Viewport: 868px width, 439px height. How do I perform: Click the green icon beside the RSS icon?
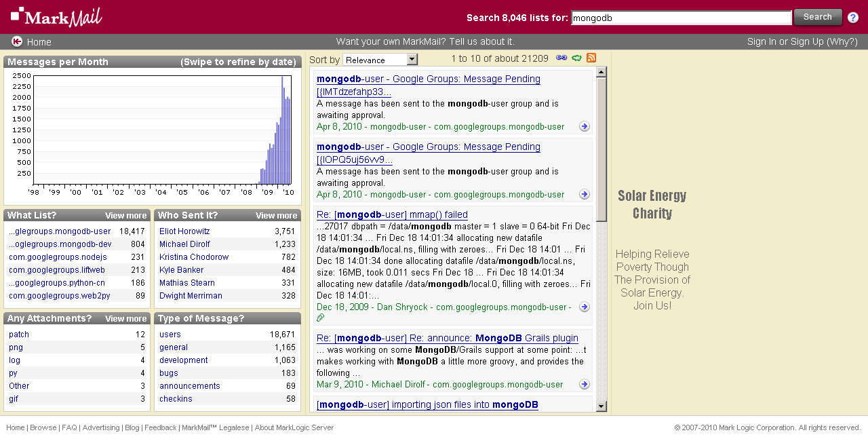pos(576,58)
